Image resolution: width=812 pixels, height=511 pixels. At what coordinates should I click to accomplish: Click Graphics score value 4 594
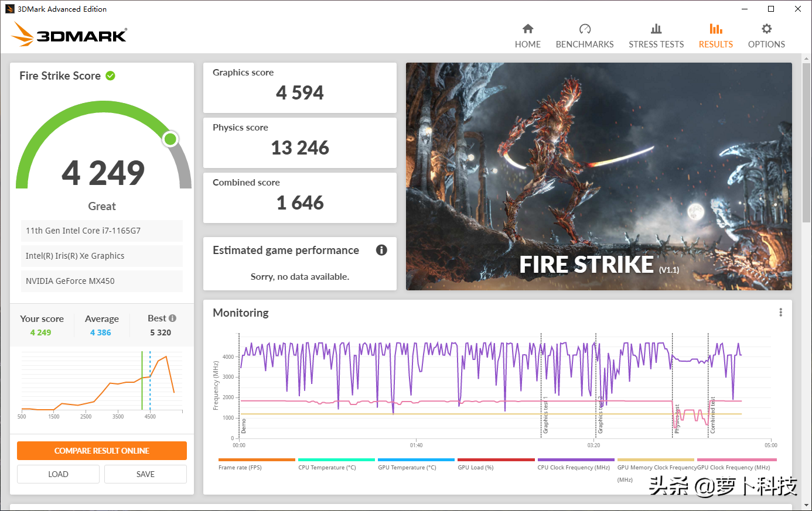pyautogui.click(x=300, y=92)
